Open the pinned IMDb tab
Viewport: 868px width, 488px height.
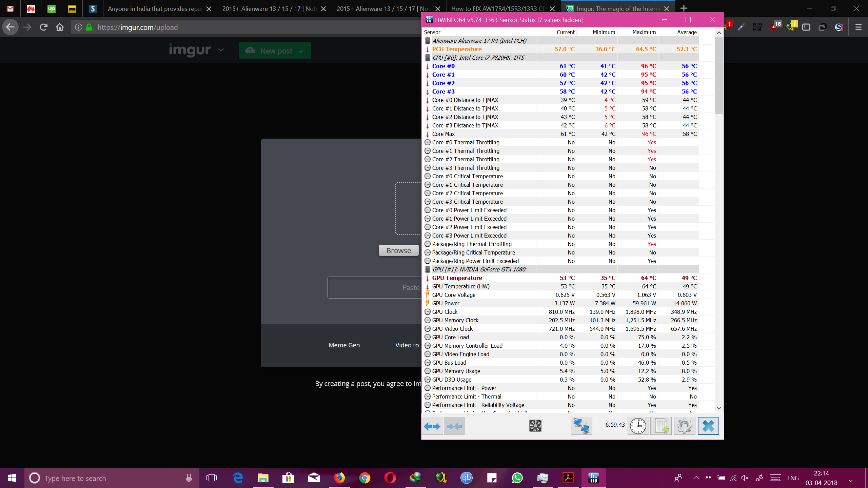coord(72,8)
